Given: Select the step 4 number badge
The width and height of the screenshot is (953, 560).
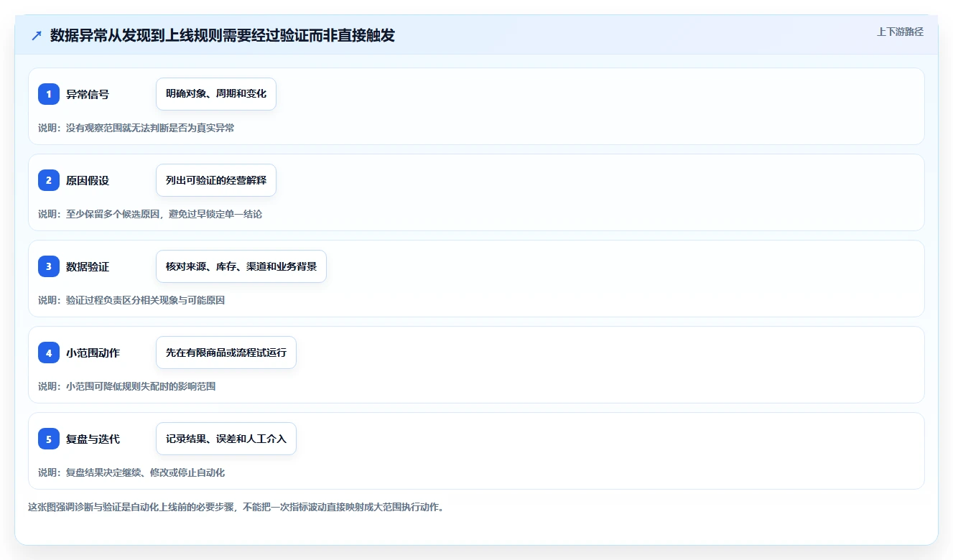Looking at the screenshot, I should [49, 353].
